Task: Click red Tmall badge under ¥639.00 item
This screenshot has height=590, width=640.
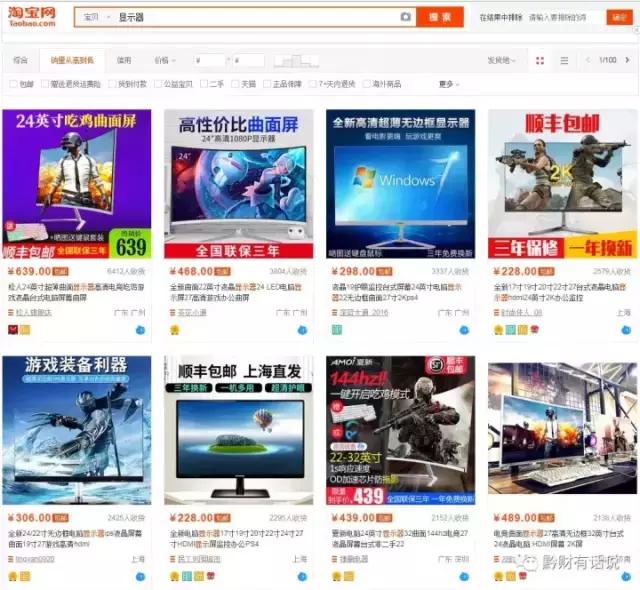Action: tap(13, 330)
